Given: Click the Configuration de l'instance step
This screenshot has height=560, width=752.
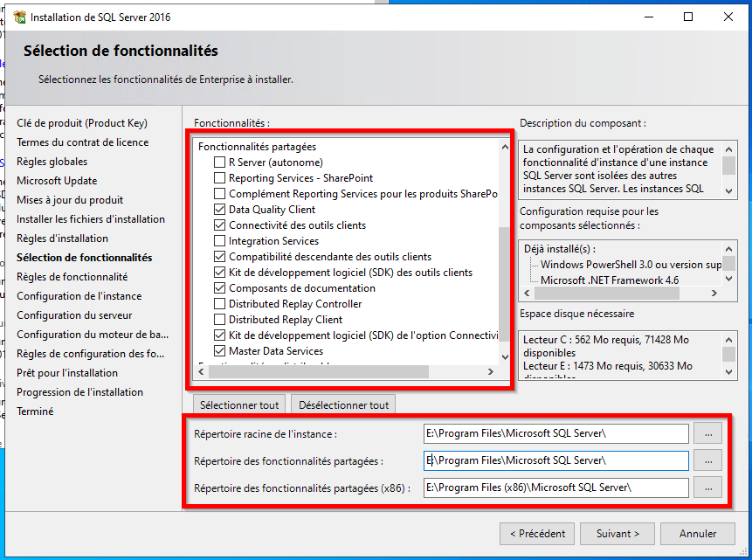Looking at the screenshot, I should pyautogui.click(x=79, y=295).
